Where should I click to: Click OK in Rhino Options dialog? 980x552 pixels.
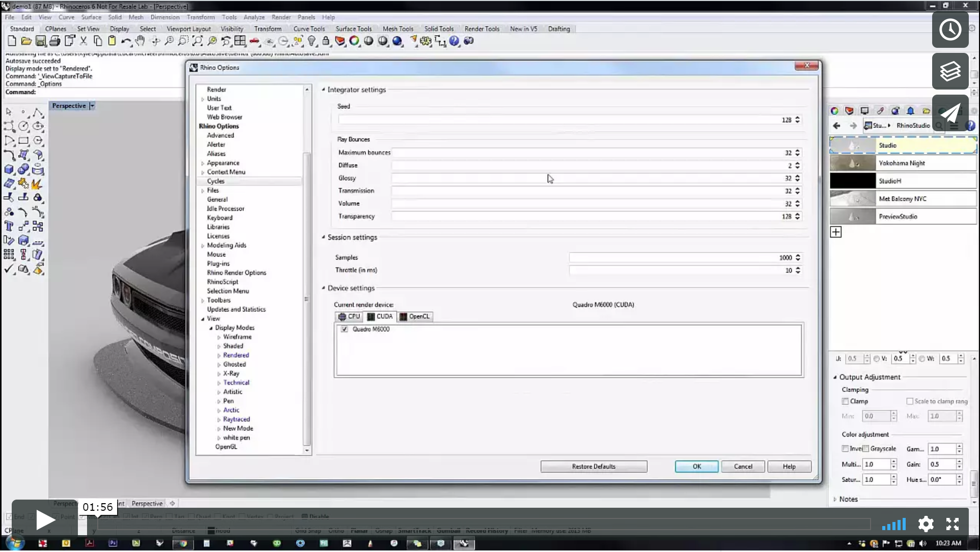point(696,467)
